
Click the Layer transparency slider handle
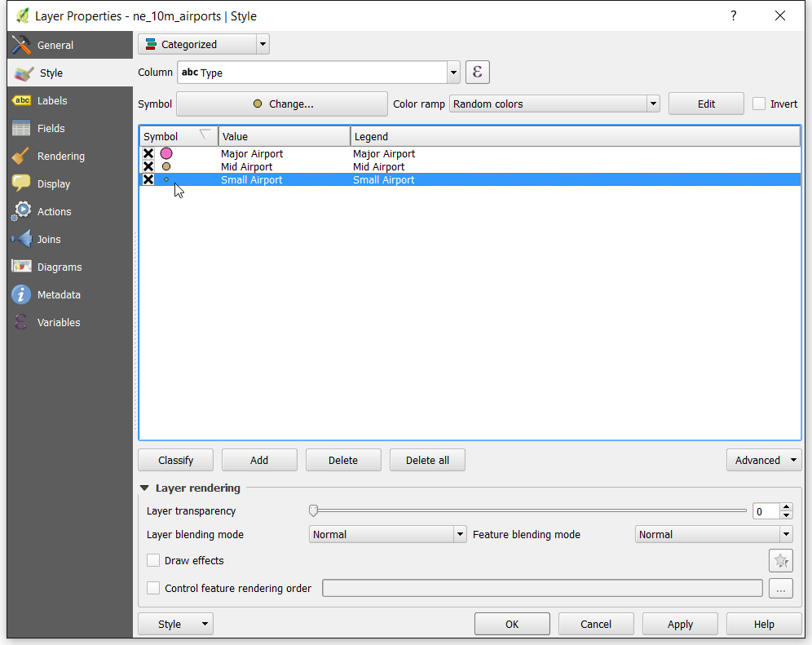pos(313,510)
